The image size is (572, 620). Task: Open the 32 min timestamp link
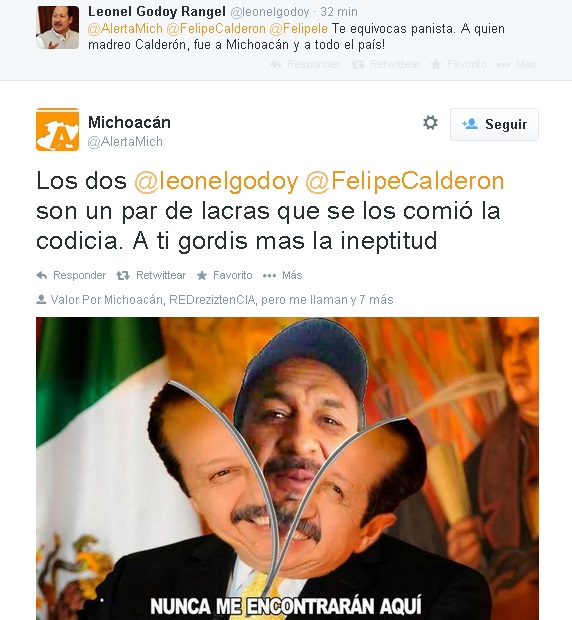(339, 12)
